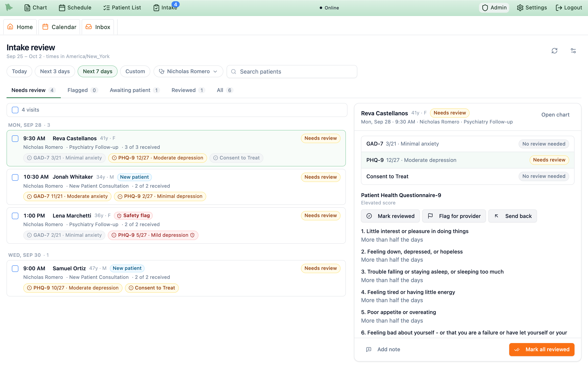Image resolution: width=588 pixels, height=368 pixels.
Task: Select GAD-7 row in detail panel
Action: [468, 144]
